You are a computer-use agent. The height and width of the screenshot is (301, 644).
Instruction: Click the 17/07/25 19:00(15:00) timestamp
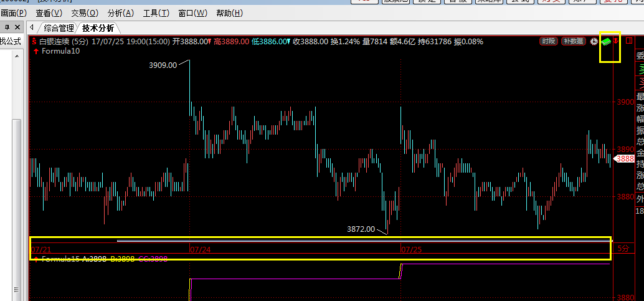[131, 42]
